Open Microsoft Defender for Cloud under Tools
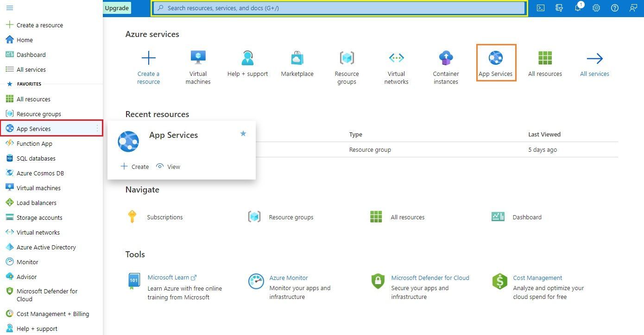This screenshot has width=644, height=335. pyautogui.click(x=430, y=278)
